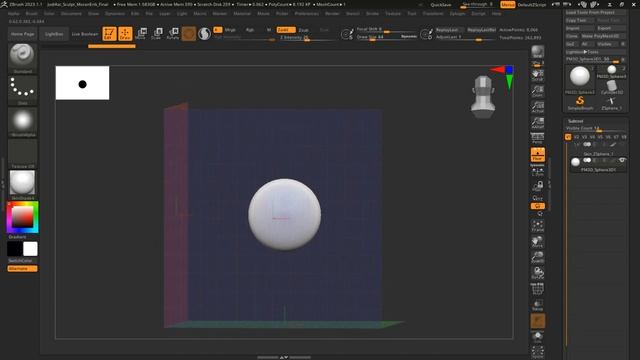Click the Frame mesh icon

point(538,226)
